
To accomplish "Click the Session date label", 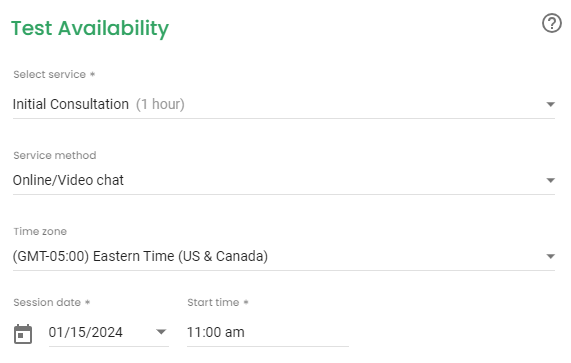I will point(47,303).
